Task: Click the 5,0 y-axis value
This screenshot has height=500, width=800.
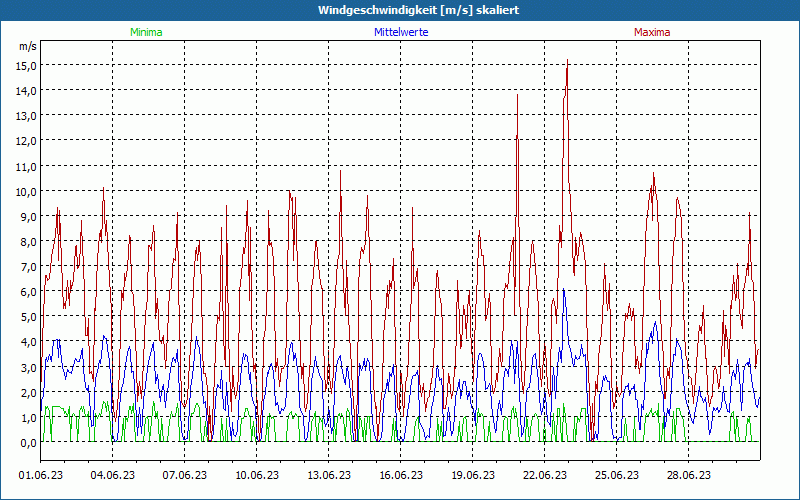Action: tap(28, 316)
